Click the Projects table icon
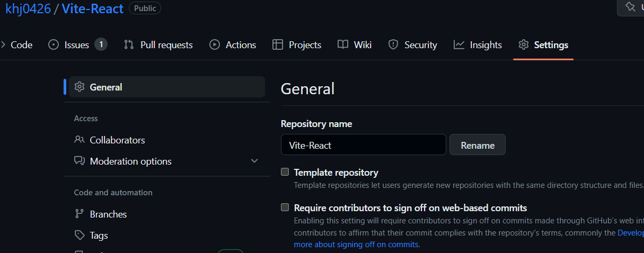 [278, 45]
